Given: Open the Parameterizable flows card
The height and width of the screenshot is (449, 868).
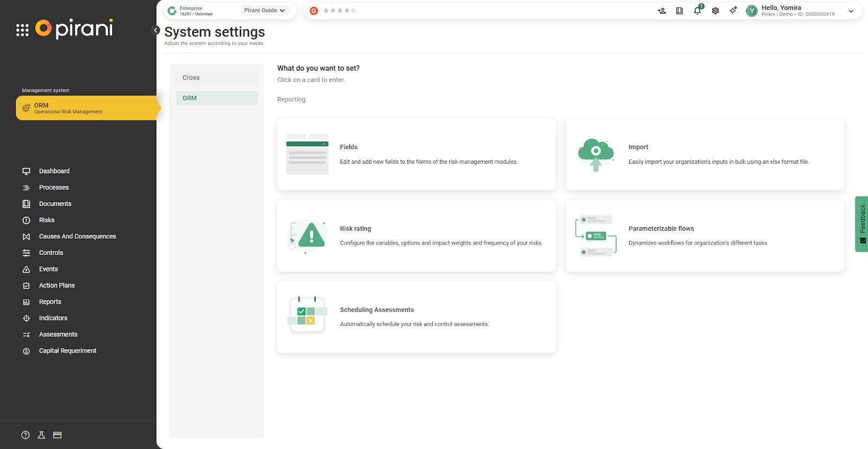Looking at the screenshot, I should coord(705,236).
